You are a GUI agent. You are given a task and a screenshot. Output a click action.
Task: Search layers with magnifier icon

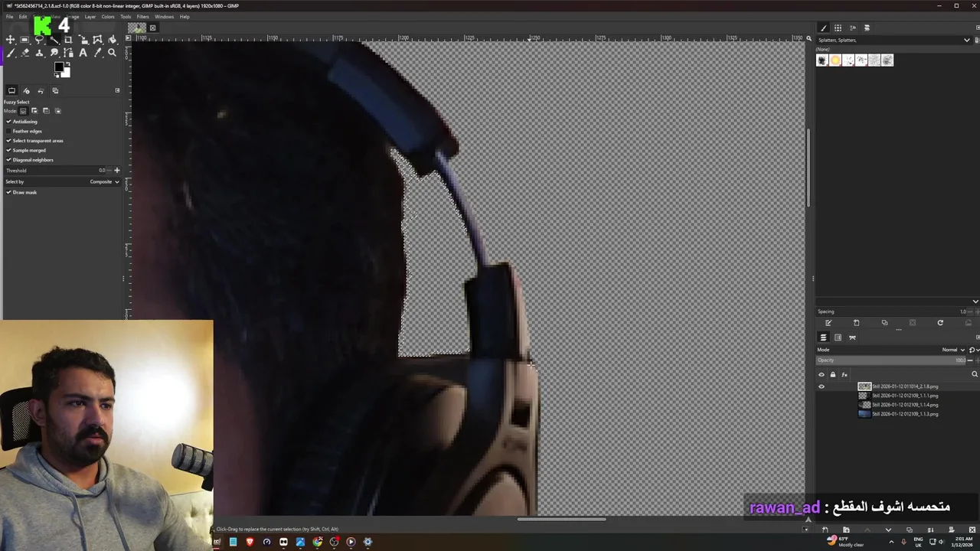tap(974, 374)
